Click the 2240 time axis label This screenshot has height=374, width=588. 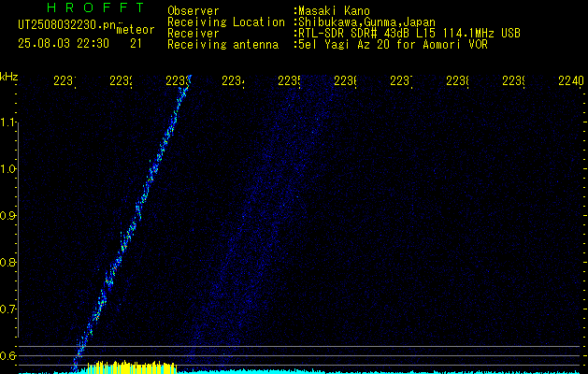pyautogui.click(x=571, y=80)
